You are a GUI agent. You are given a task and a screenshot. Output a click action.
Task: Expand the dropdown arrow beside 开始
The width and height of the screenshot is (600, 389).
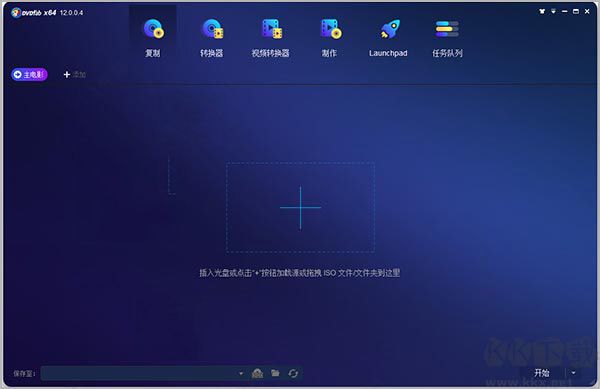point(573,373)
